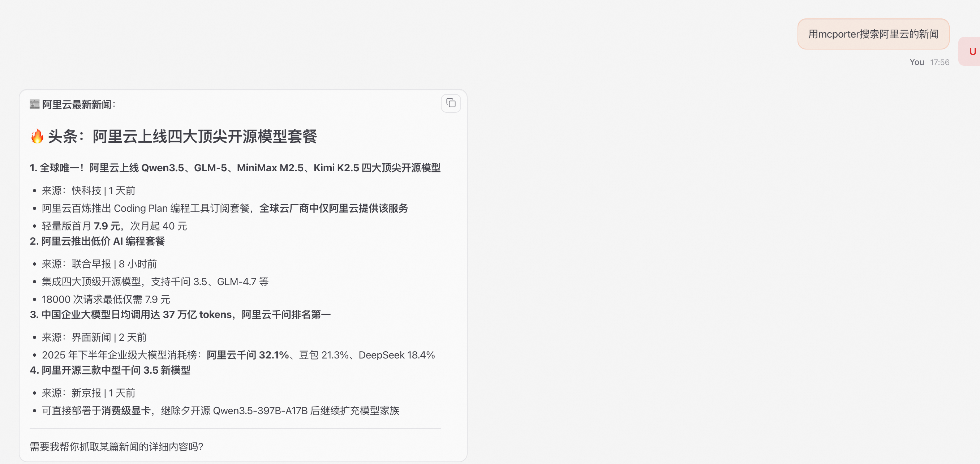Click the Coding Plan 编程工具订阅套餐 bullet
Image resolution: width=980 pixels, height=464 pixels.
point(224,209)
